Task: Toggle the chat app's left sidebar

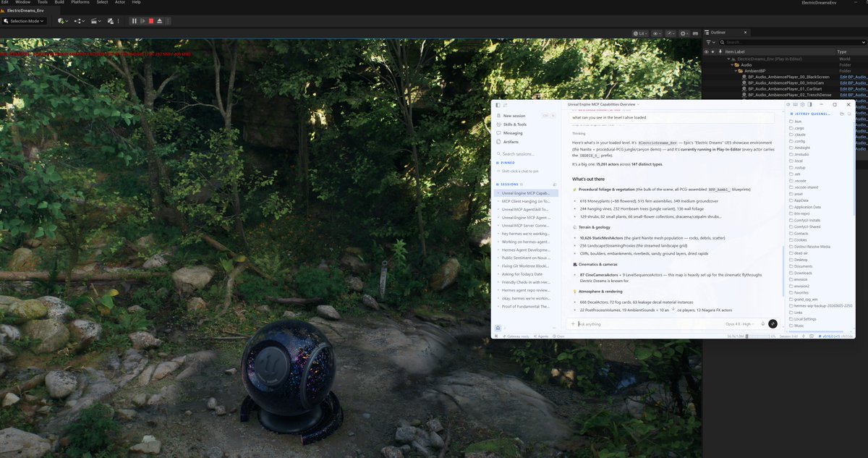Action: coord(498,105)
